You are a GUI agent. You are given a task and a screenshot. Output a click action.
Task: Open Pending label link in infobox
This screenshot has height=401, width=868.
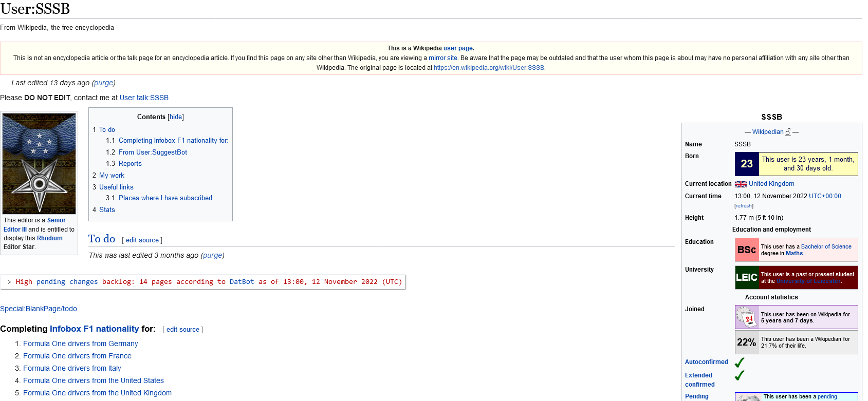(x=697, y=396)
